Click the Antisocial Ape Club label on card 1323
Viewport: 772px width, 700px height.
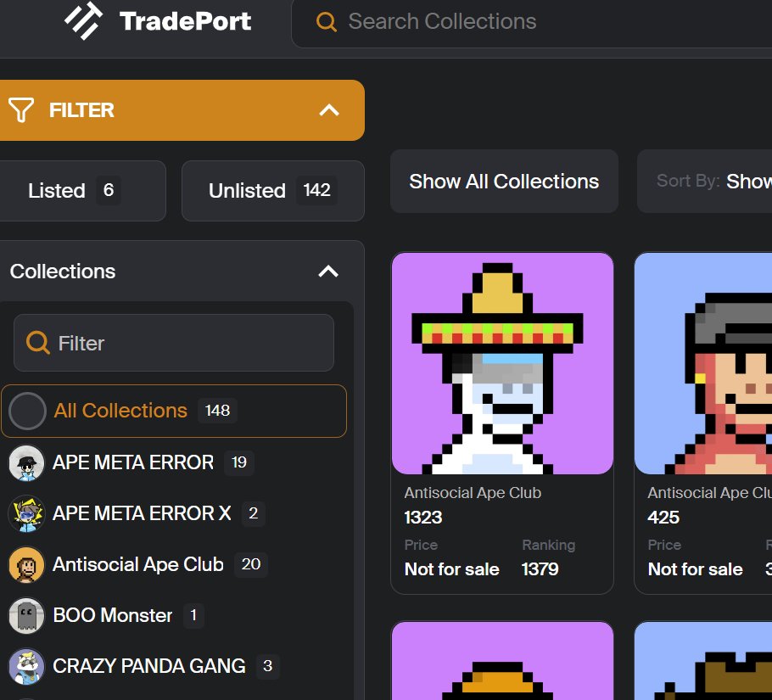pos(473,493)
